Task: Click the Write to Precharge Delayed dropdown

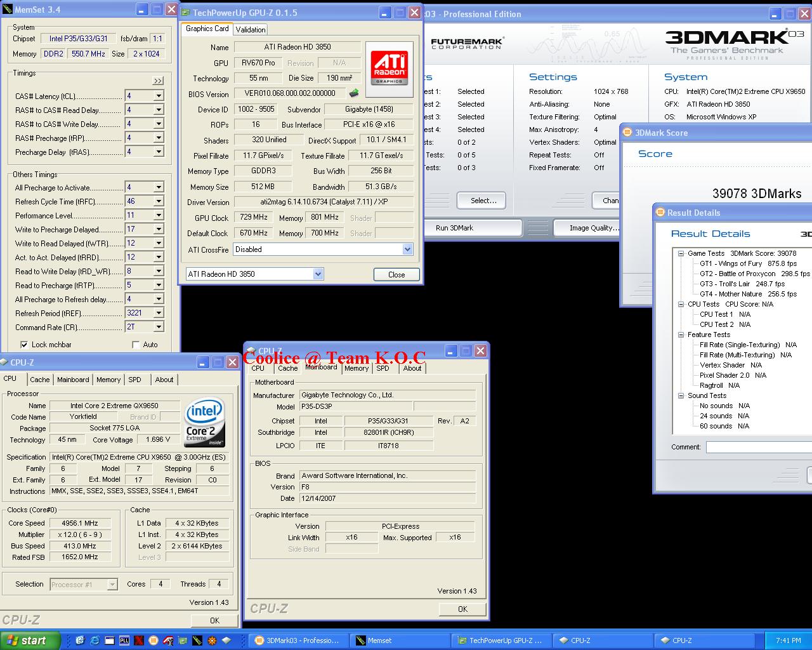Action: [159, 229]
